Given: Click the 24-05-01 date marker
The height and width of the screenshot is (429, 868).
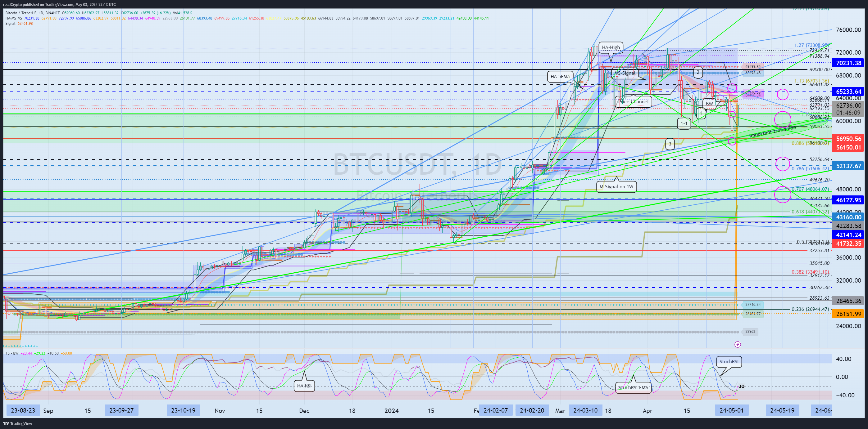Looking at the screenshot, I should click(732, 410).
